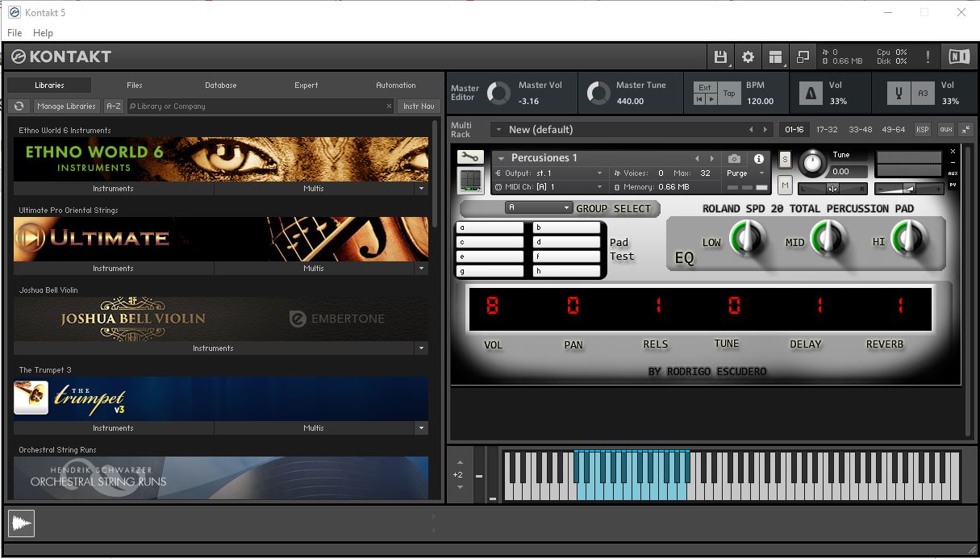Click the Manage Libraries button
980x559 pixels.
pos(66,106)
